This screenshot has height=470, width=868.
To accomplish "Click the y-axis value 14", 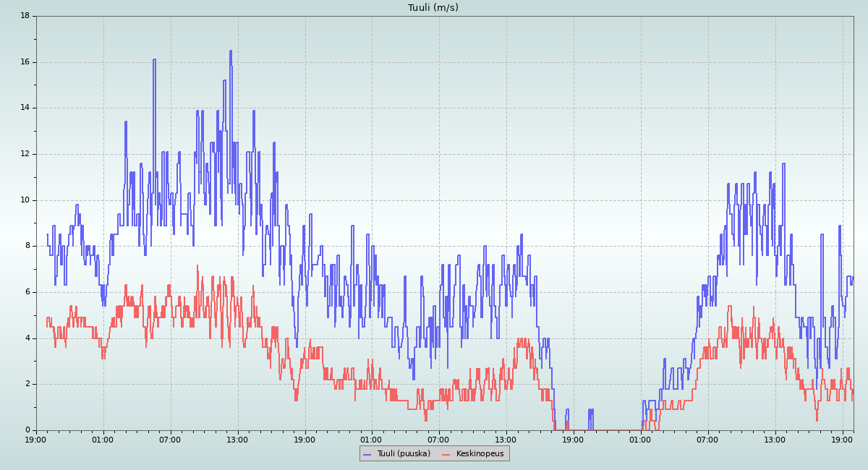I will [x=25, y=108].
